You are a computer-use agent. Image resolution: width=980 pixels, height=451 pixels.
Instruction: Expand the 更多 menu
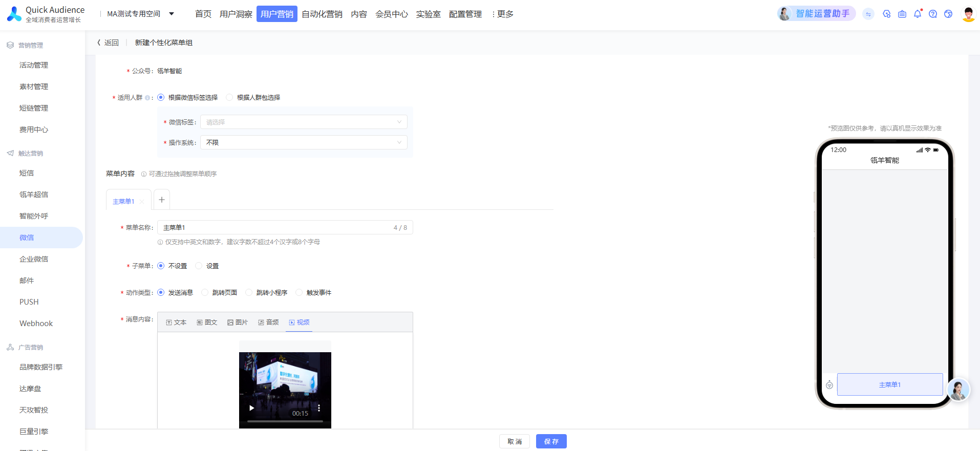click(502, 14)
